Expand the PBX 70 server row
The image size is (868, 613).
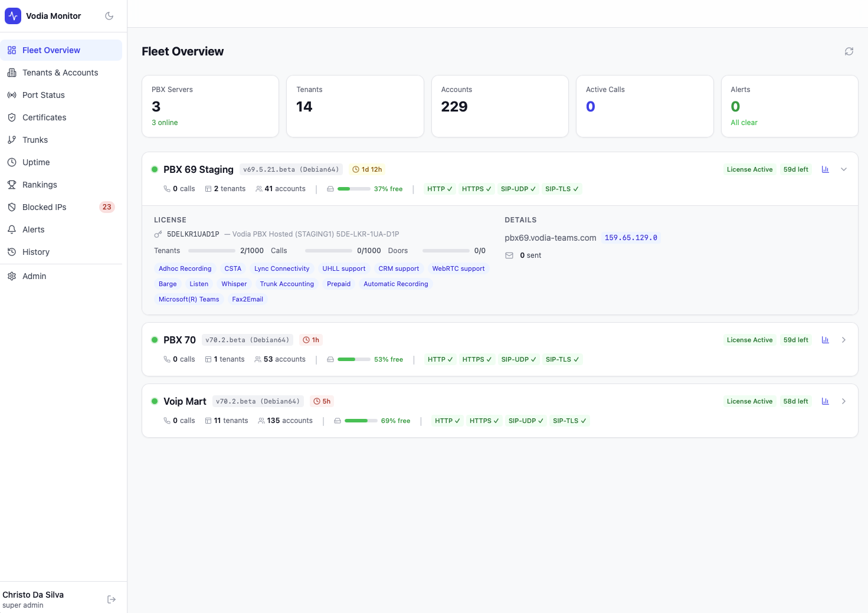point(844,340)
